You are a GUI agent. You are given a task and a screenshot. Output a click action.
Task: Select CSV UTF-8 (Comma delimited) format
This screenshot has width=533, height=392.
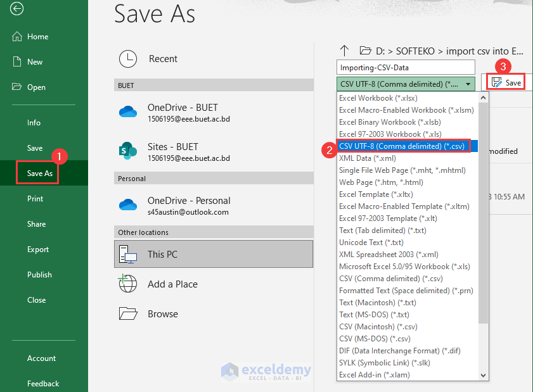404,146
